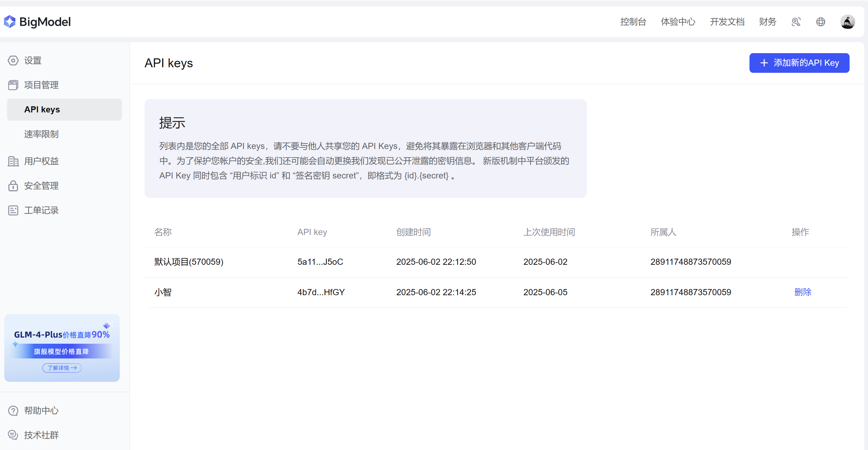
Task: Click the 提示 heading
Action: click(172, 123)
